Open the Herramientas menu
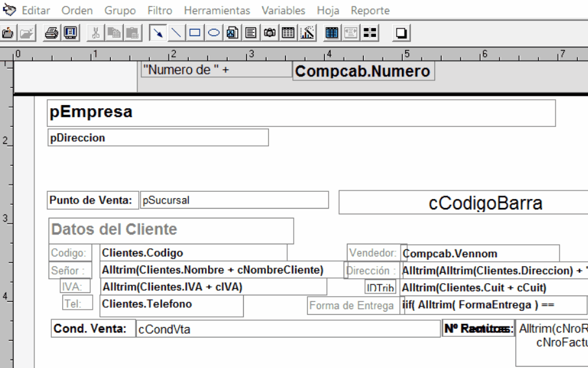Image resolution: width=588 pixels, height=368 pixels. click(217, 10)
